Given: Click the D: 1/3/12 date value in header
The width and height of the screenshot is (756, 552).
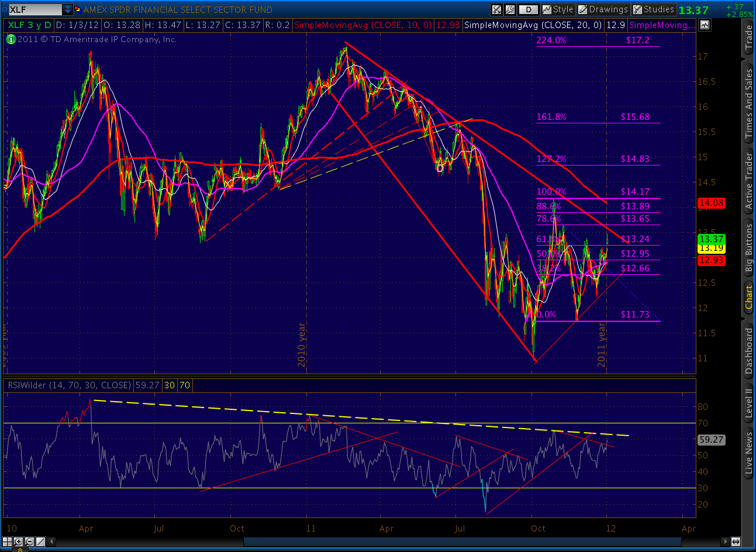Looking at the screenshot, I should 78,25.
